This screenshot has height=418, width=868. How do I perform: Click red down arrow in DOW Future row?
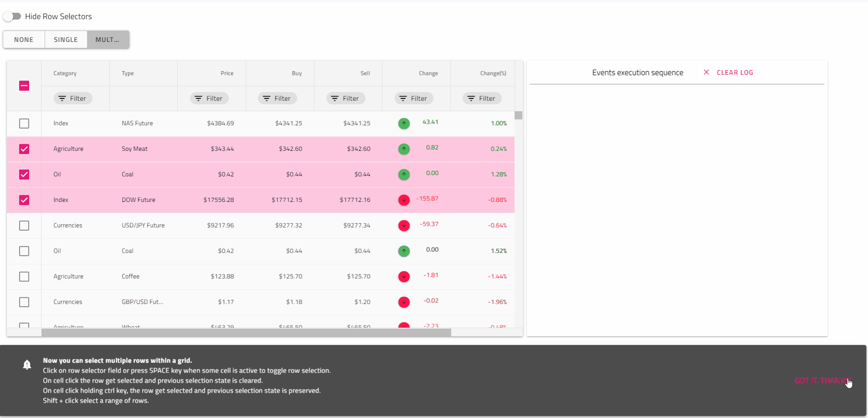(403, 200)
